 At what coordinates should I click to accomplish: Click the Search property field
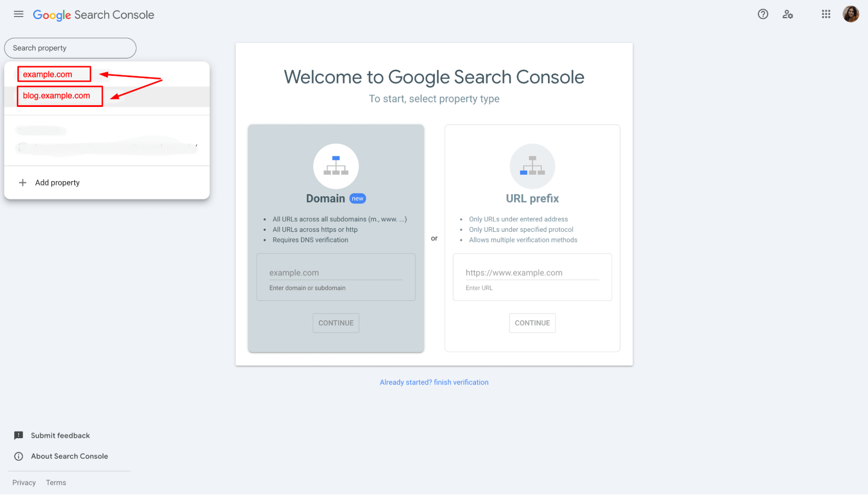[70, 48]
